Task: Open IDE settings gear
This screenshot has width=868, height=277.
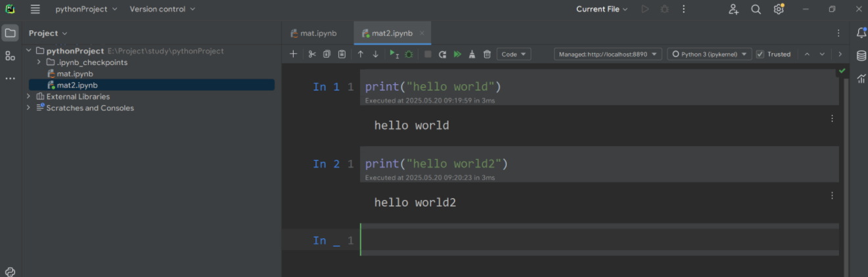Action: pos(779,9)
